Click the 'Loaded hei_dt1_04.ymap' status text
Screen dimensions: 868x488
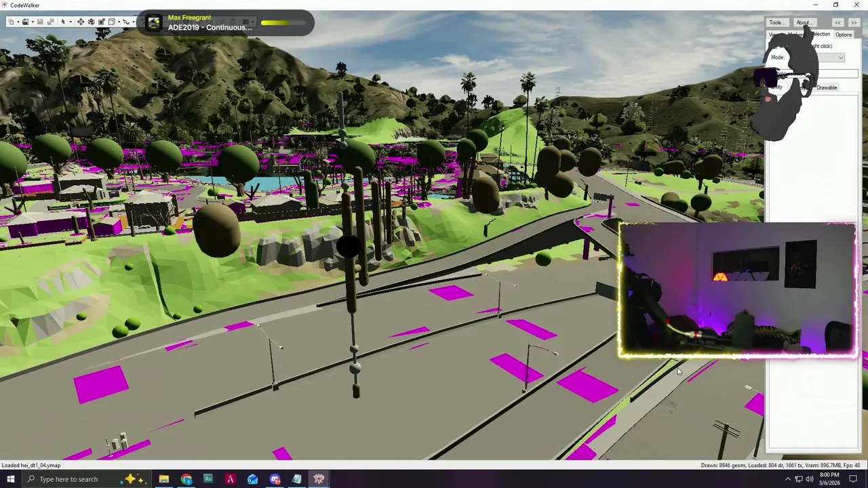coord(31,466)
